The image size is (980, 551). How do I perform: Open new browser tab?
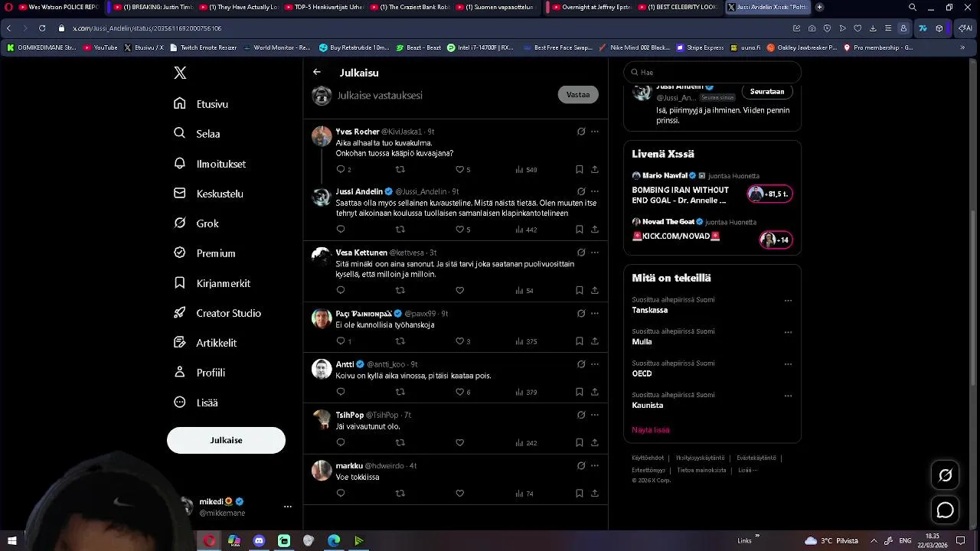click(819, 7)
